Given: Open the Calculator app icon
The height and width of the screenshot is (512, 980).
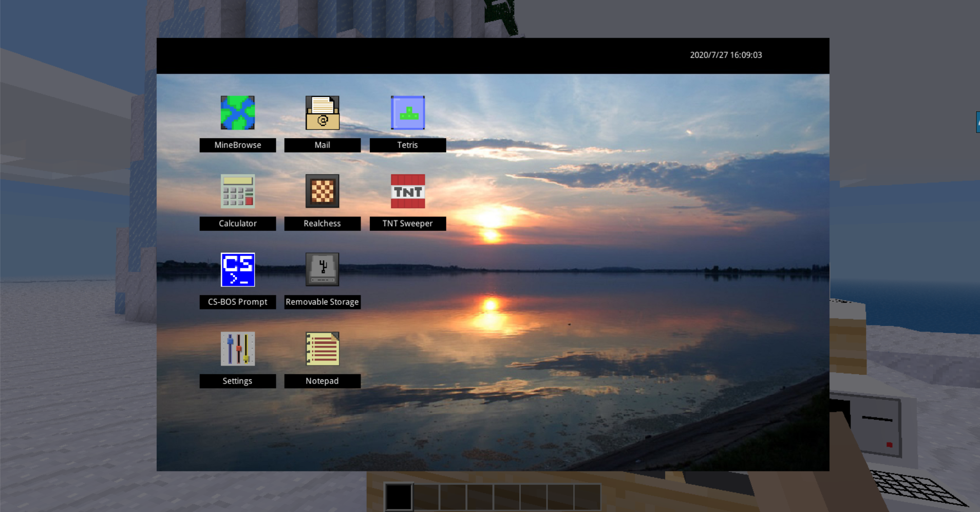Looking at the screenshot, I should (x=237, y=191).
